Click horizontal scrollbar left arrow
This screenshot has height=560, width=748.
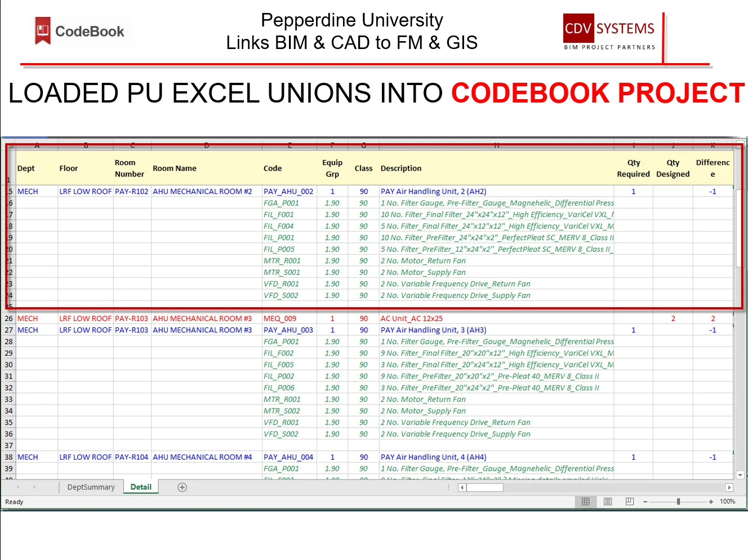point(462,488)
